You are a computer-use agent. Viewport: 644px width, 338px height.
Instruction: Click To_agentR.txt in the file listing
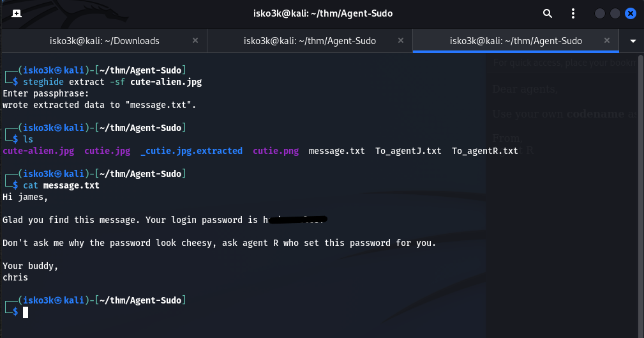pos(485,151)
